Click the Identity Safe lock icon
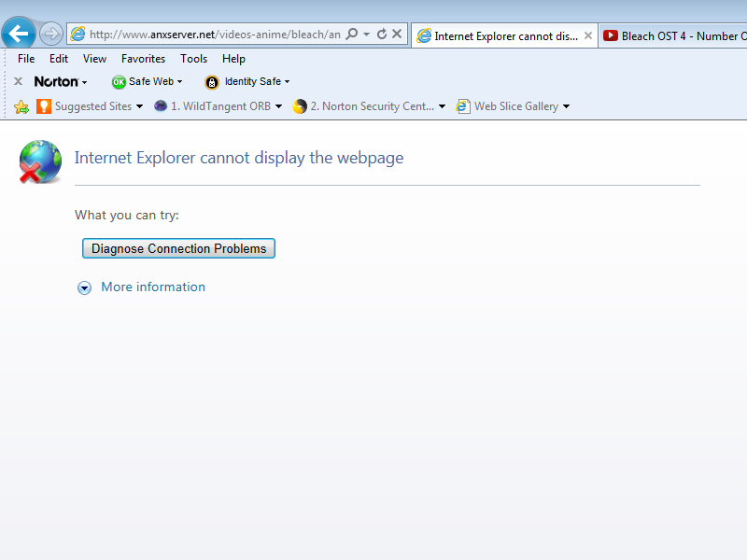 (x=212, y=82)
